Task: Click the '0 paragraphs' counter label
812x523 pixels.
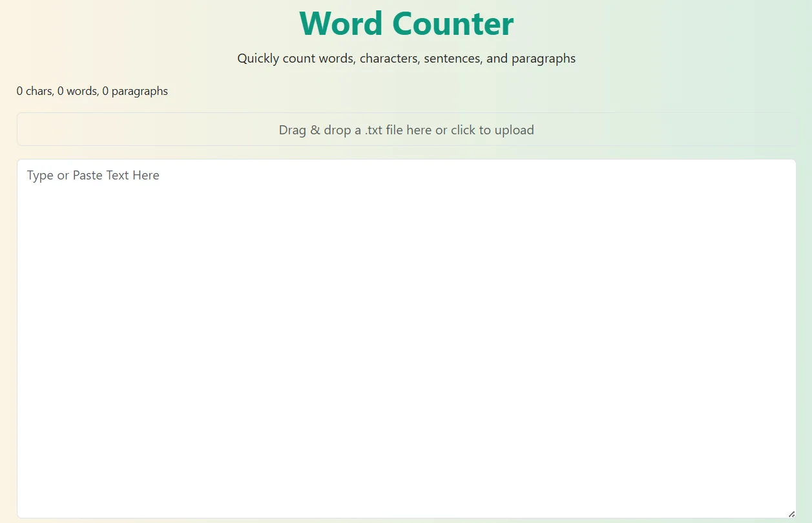Action: click(136, 91)
